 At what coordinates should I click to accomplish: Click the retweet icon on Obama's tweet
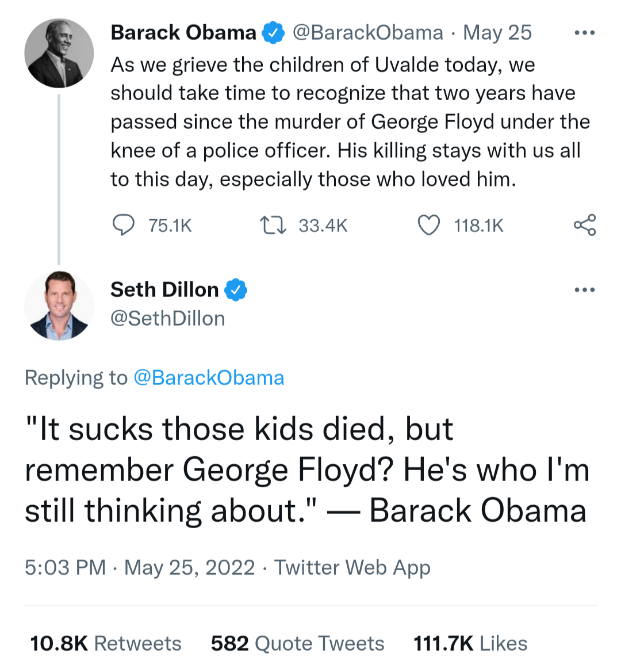(x=273, y=225)
